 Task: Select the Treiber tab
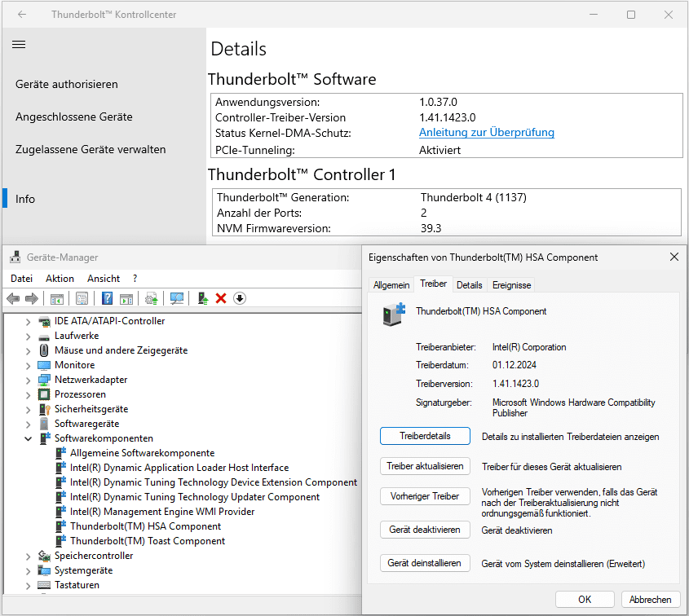point(433,284)
